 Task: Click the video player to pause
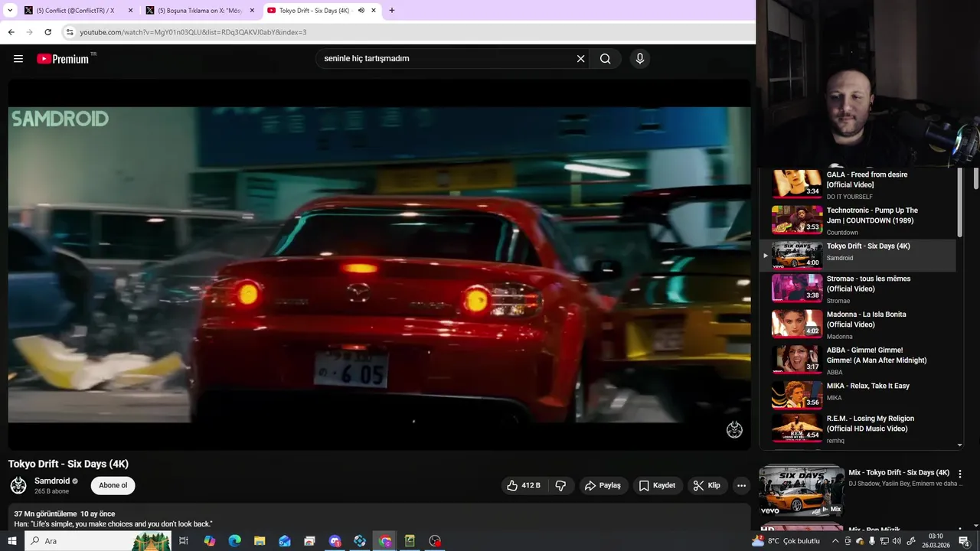[x=379, y=264]
